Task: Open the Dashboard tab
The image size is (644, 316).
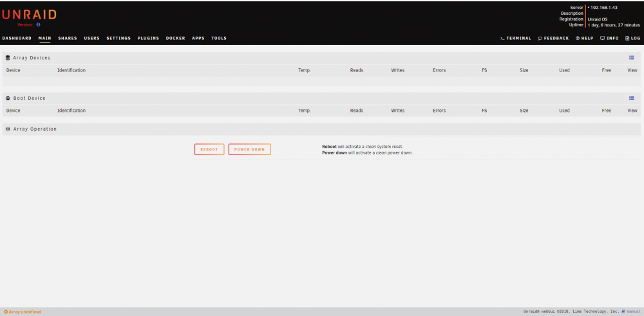Action: tap(17, 38)
